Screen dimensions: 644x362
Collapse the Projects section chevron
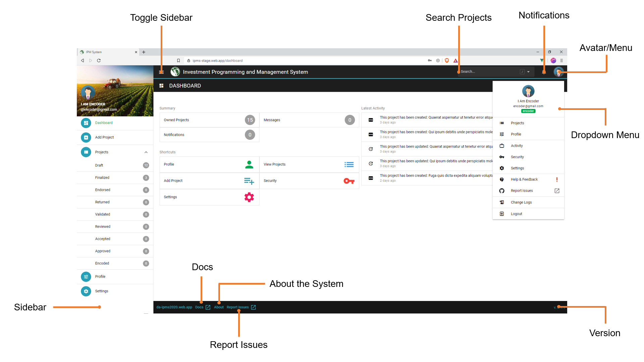(146, 152)
